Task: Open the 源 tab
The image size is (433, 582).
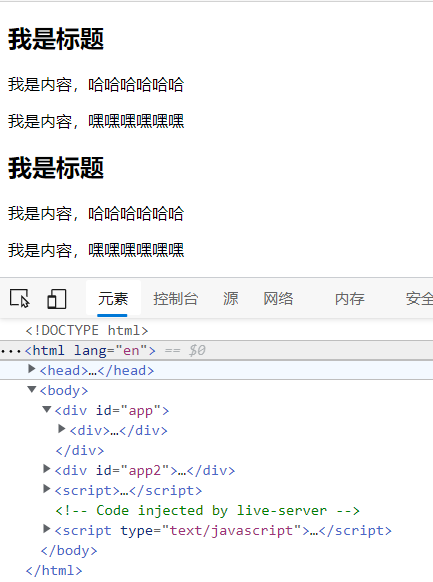Action: (x=230, y=299)
